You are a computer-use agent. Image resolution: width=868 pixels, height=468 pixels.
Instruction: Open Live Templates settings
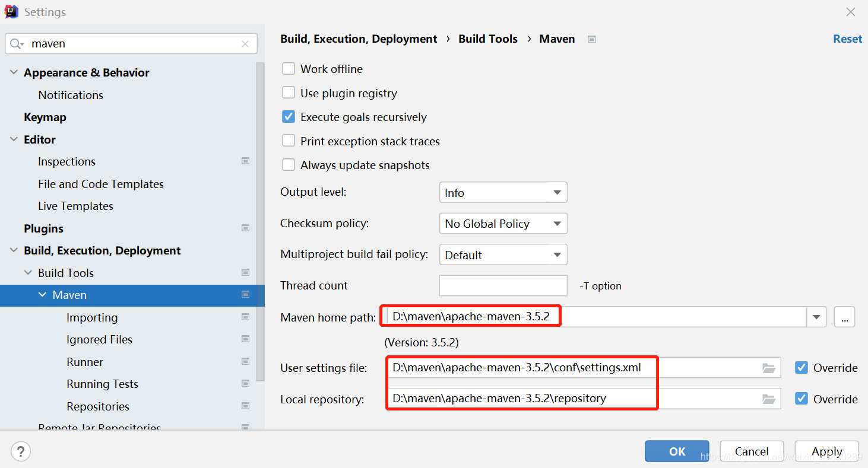(75, 206)
